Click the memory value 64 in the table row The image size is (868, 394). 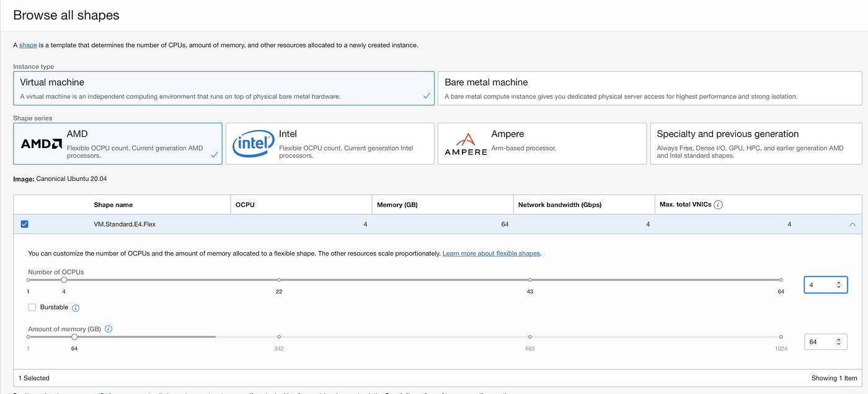pos(505,224)
